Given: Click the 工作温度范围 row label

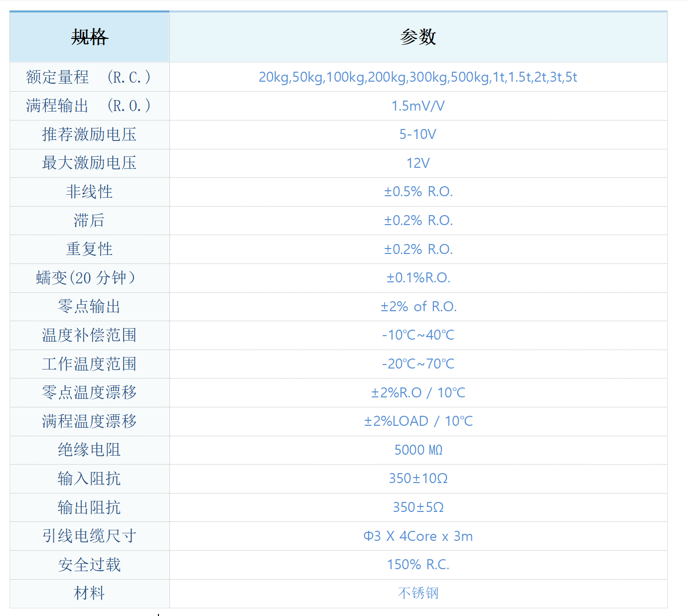Looking at the screenshot, I should pos(89,364).
